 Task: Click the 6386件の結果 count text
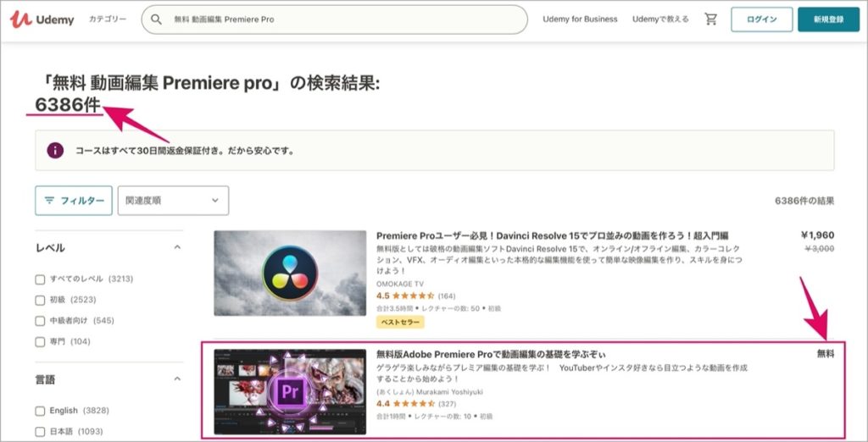(x=804, y=201)
